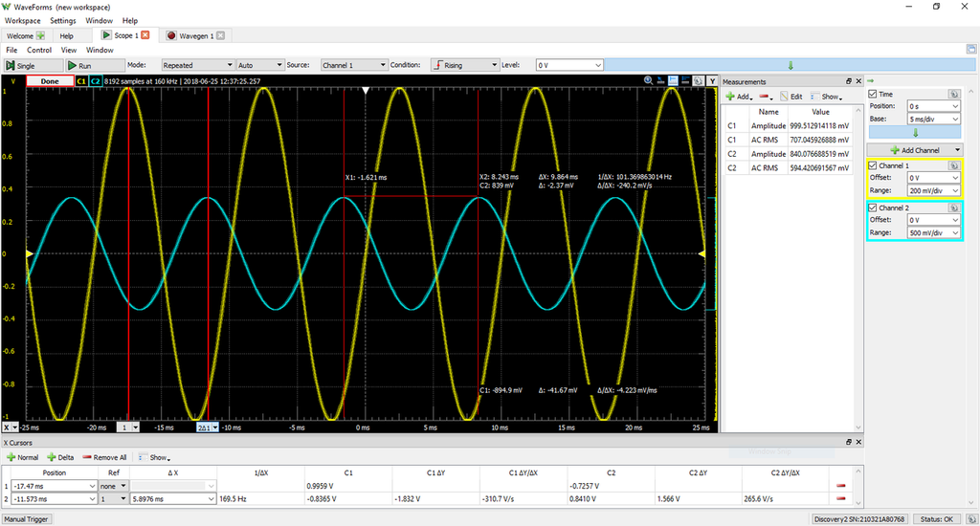Remove cursor 2 with red minus icon
This screenshot has height=526, width=980.
coord(842,498)
